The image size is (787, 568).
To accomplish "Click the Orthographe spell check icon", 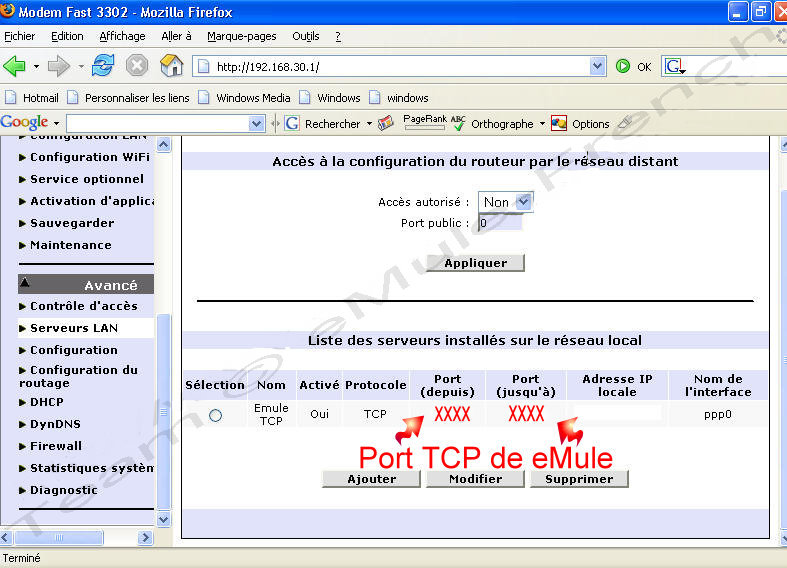I will 458,123.
